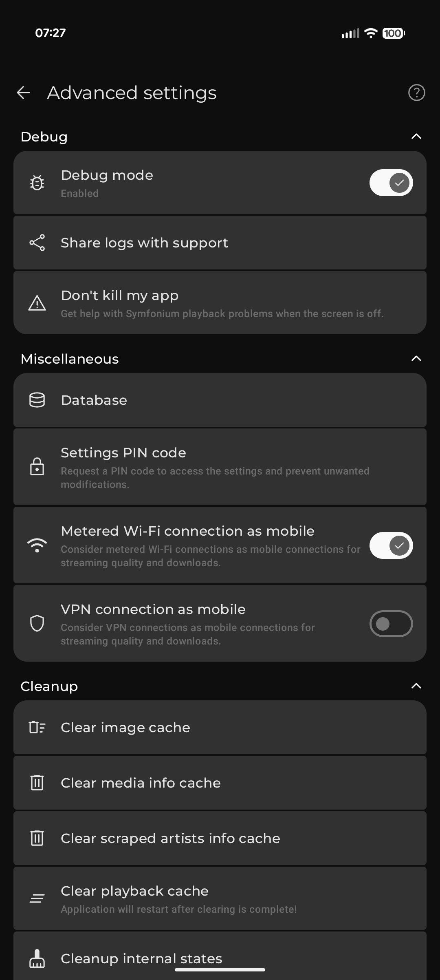440x980 pixels.
Task: Tap the warning triangle icon
Action: click(x=37, y=303)
